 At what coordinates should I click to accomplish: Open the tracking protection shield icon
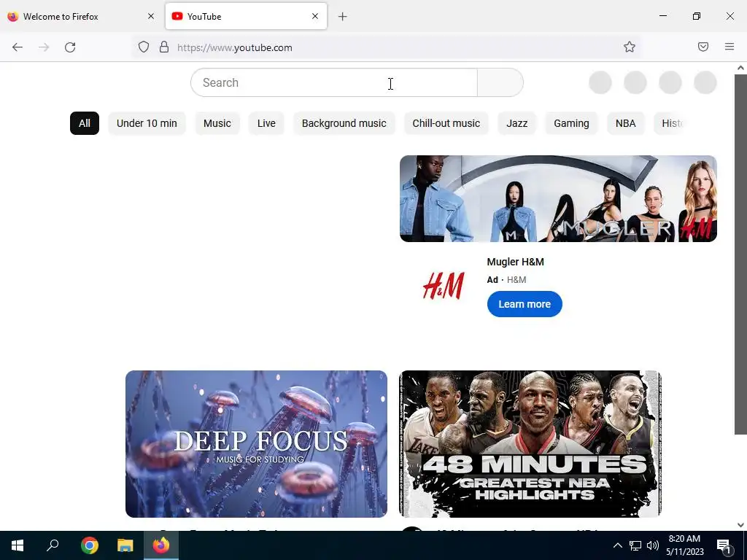(144, 47)
